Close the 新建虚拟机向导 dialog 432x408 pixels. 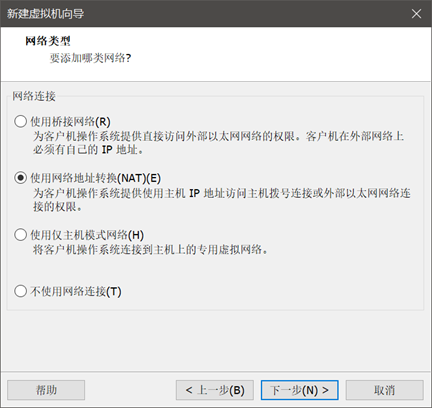click(x=416, y=14)
